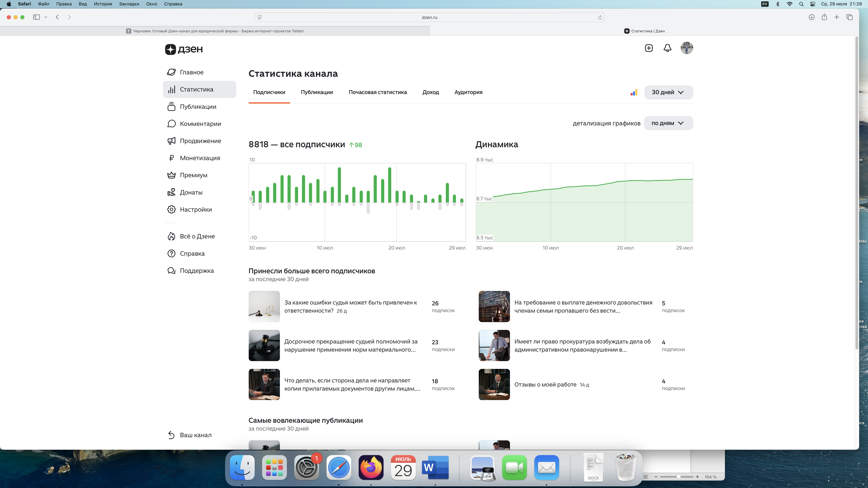Screen dimensions: 868x488
Task: Open Монетизация in sidebar
Action: click(x=200, y=158)
